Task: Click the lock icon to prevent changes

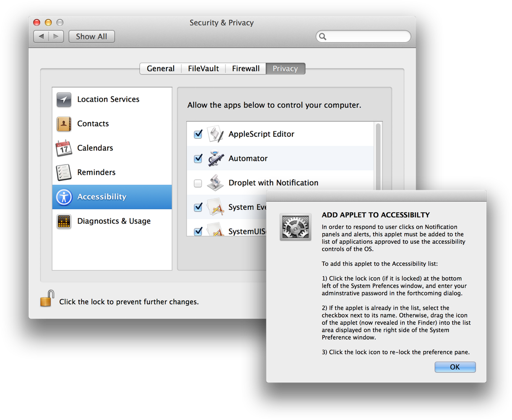Action: [47, 299]
